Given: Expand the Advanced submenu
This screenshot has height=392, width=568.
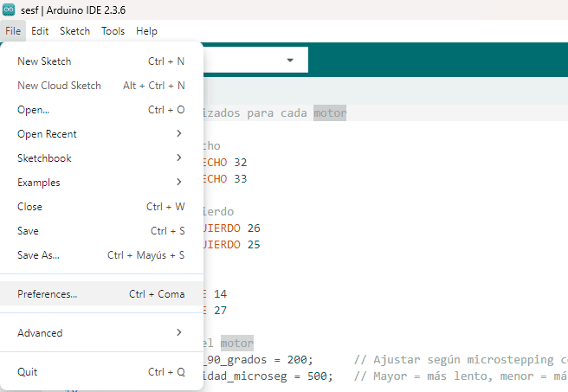Looking at the screenshot, I should tap(100, 332).
